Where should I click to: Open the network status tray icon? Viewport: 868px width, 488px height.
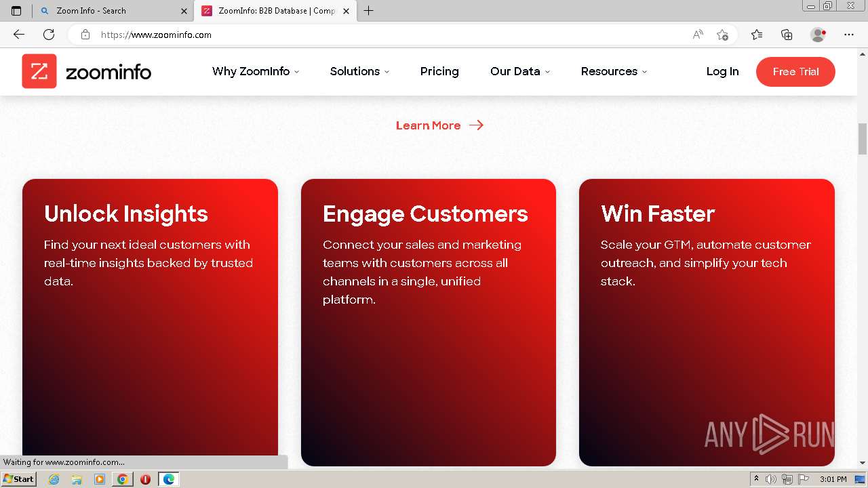click(787, 479)
